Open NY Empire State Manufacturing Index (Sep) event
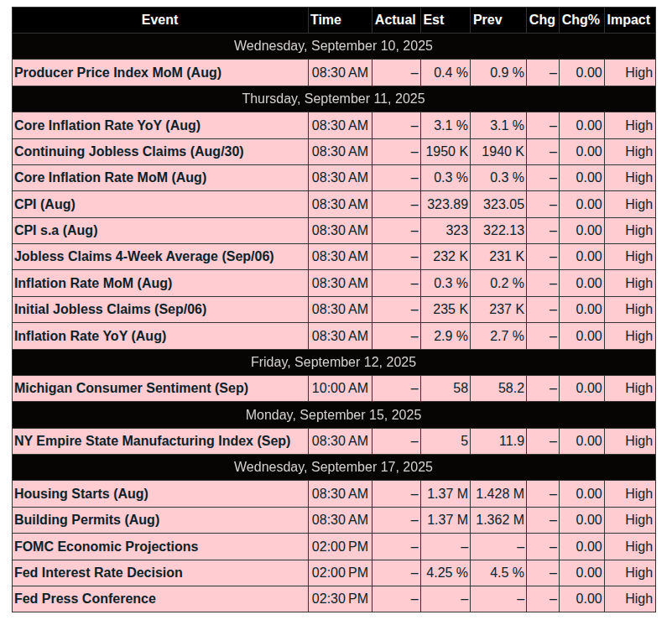This screenshot has height=620, width=672. tap(153, 440)
